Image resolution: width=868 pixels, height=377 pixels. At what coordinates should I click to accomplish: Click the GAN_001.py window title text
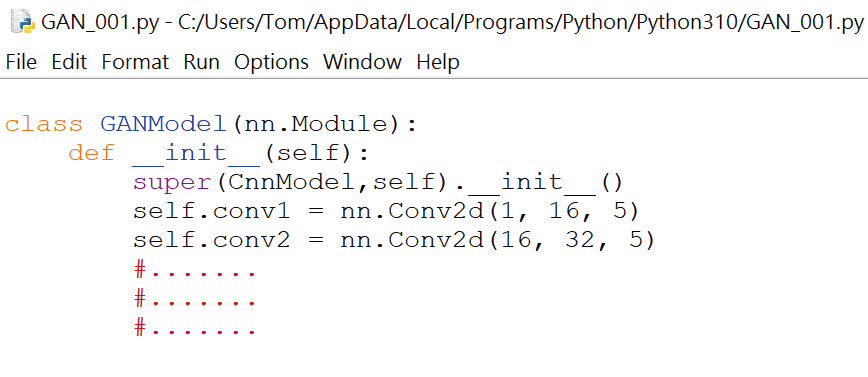tap(452, 22)
